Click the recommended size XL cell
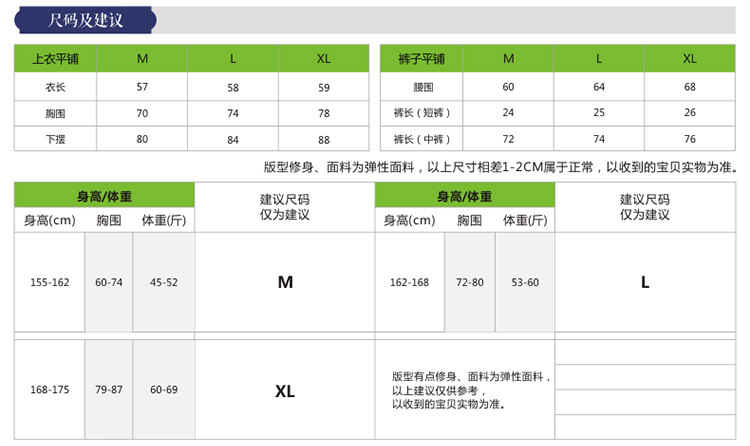Image resolution: width=750 pixels, height=446 pixels. click(x=285, y=390)
